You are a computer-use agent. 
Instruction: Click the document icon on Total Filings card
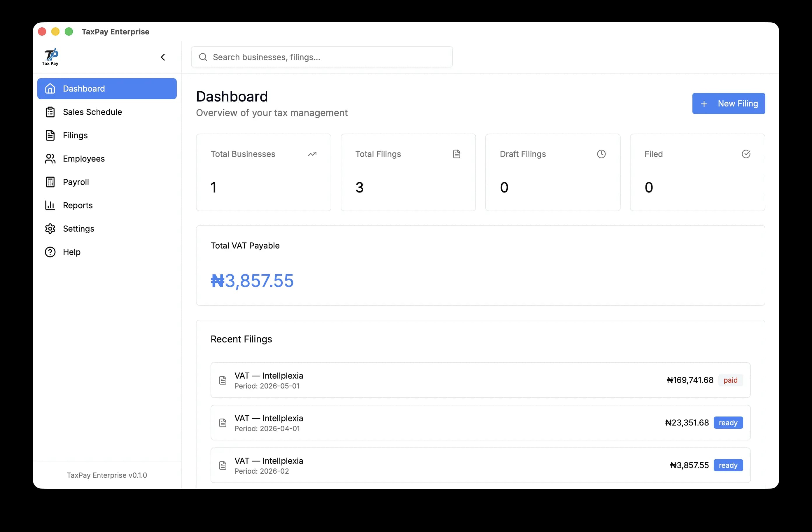point(456,154)
